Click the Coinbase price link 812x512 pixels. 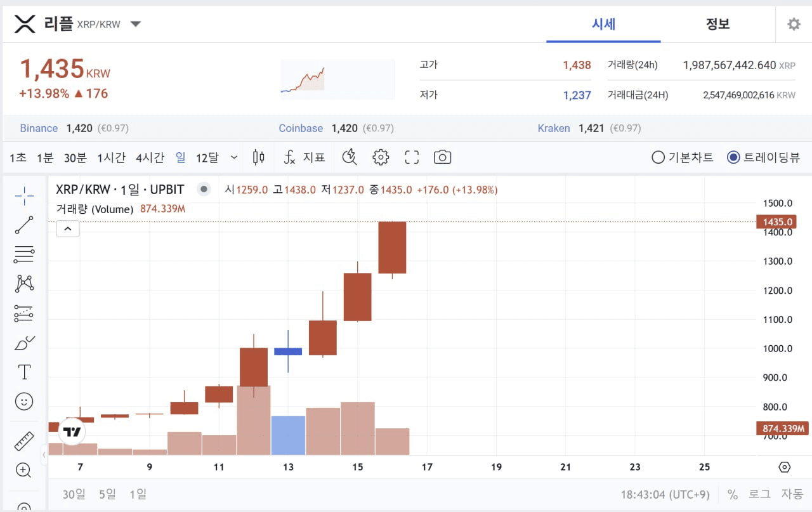click(x=301, y=128)
